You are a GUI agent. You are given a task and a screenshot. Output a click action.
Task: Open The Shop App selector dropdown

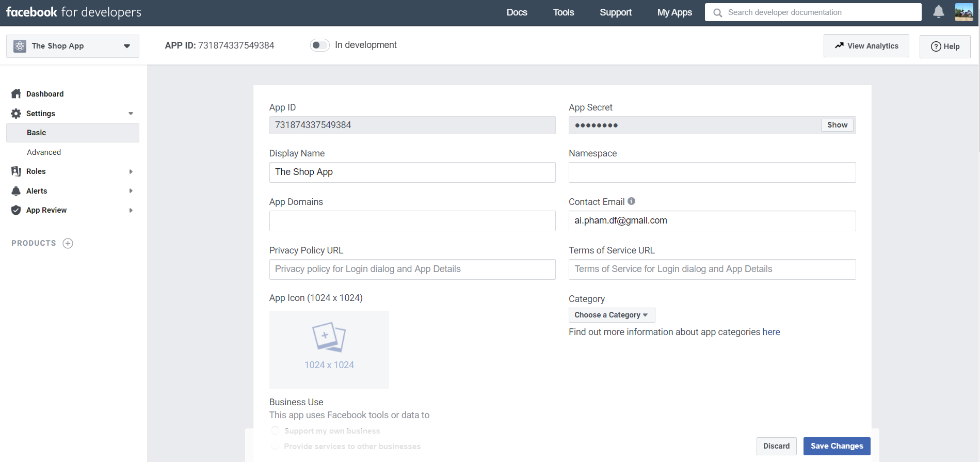(73, 46)
